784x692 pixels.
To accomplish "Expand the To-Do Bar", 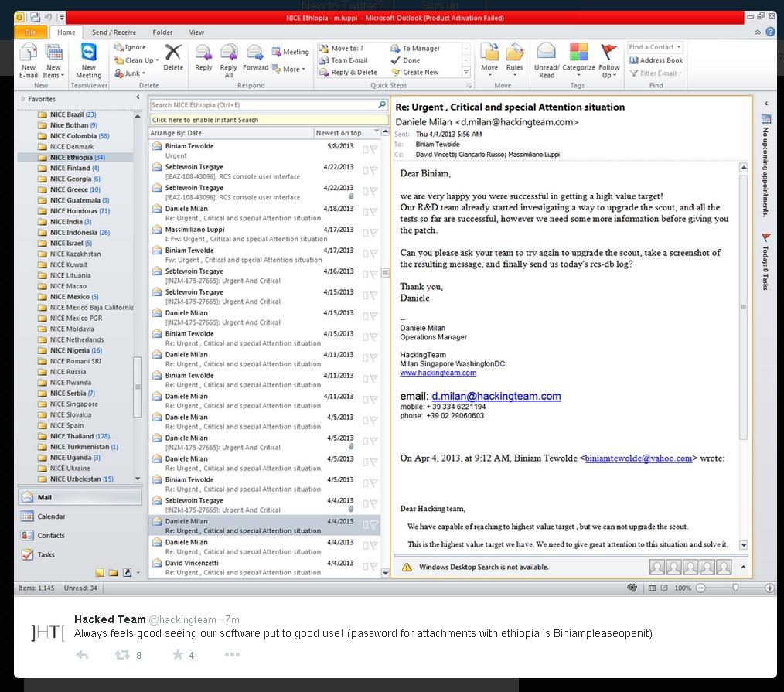I will 766,104.
